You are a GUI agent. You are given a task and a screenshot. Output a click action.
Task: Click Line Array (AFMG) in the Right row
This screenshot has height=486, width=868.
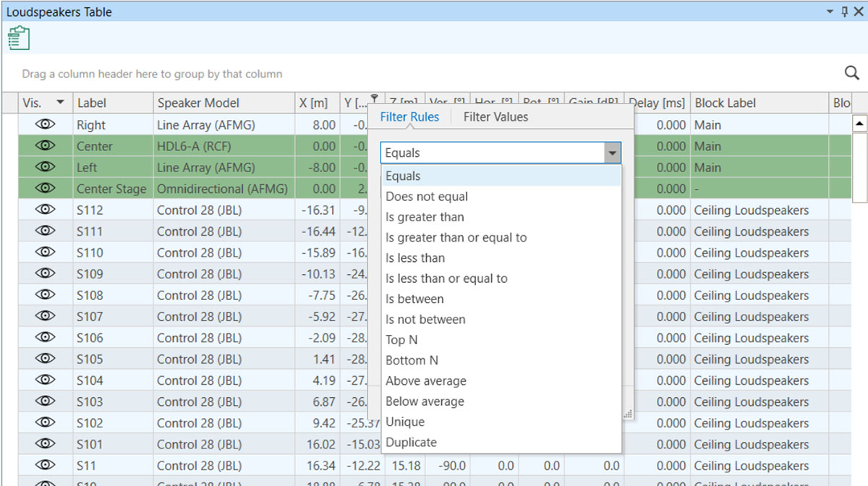(224, 125)
